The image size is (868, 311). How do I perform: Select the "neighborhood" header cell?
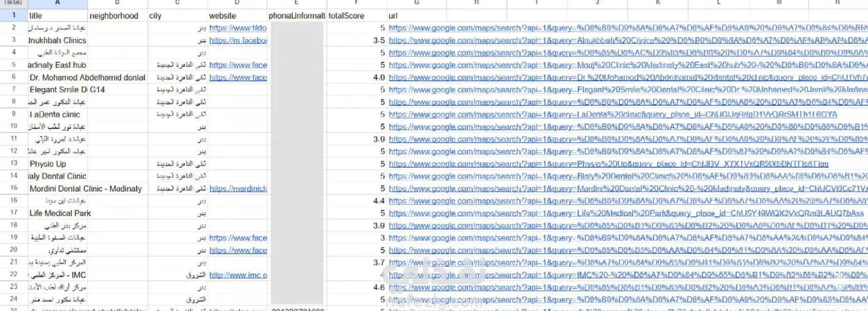tap(118, 15)
